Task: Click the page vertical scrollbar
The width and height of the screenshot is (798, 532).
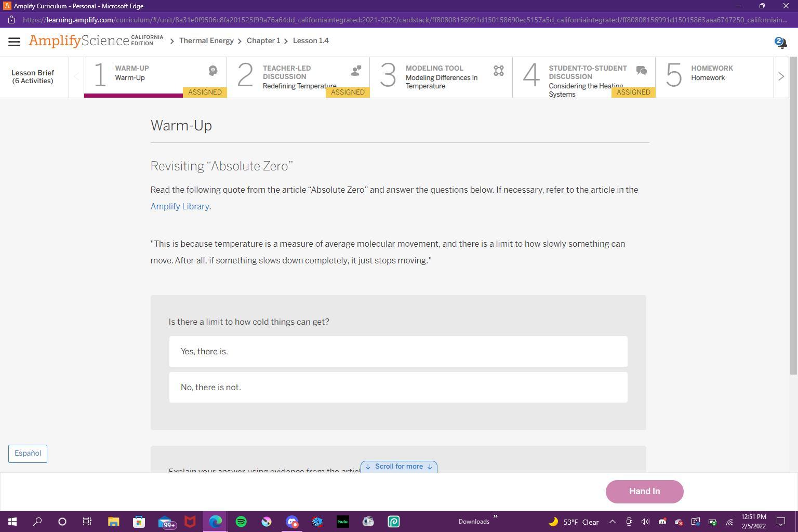Action: pyautogui.click(x=793, y=216)
